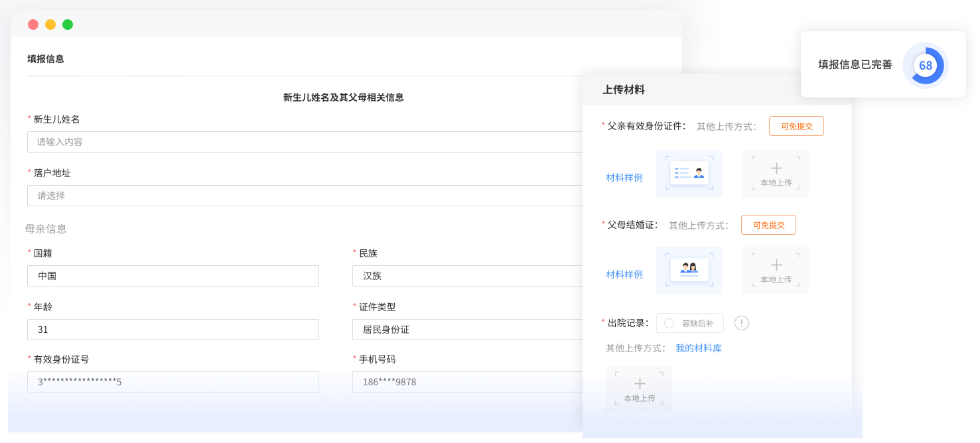Open the 国籍 dropdown showing 中国
The image size is (980, 443).
(173, 276)
